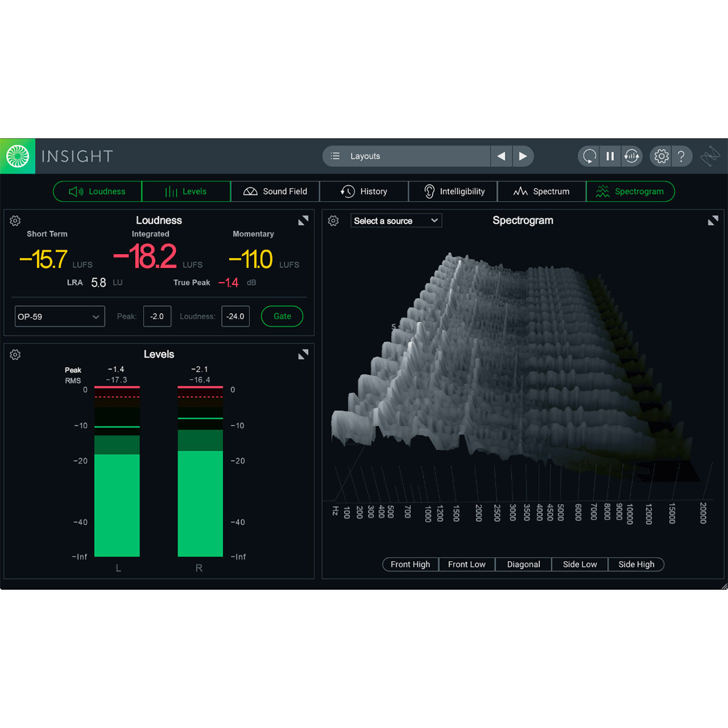This screenshot has width=728, height=728.
Task: Open the Layouts list
Action: [405, 156]
